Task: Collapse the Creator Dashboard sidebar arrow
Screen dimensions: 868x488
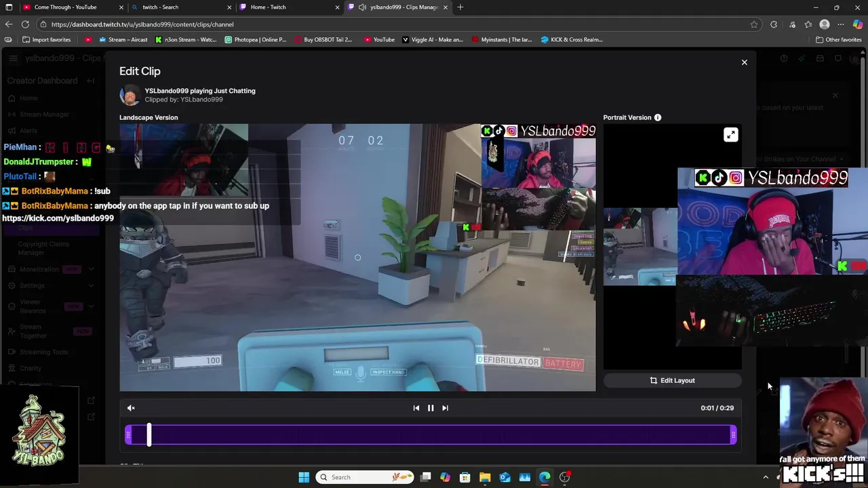Action: [x=90, y=81]
